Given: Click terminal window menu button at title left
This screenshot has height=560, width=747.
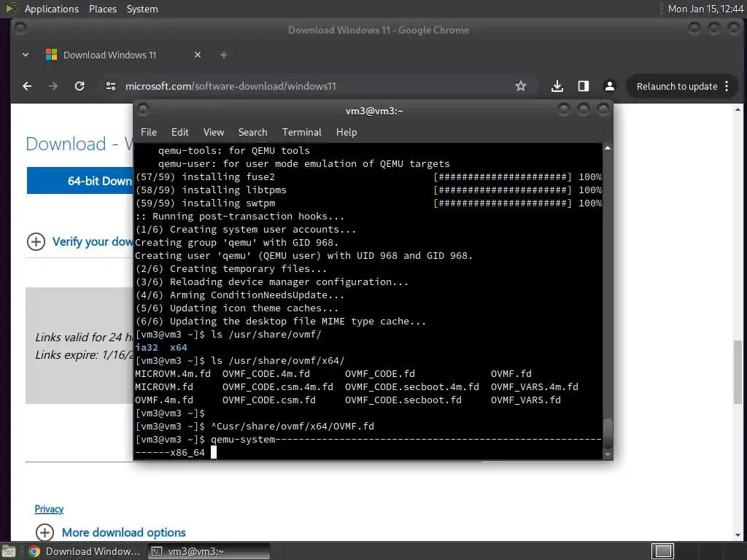Looking at the screenshot, I should (143, 110).
